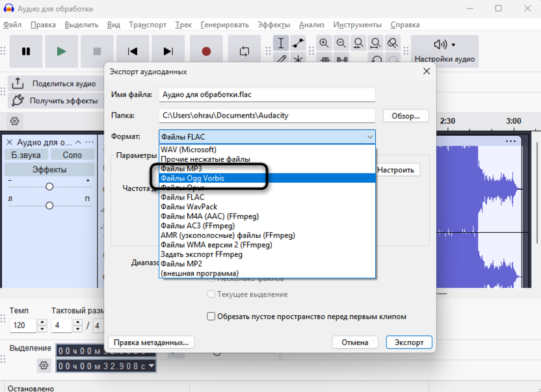Click the track volume gain slider

click(49, 187)
